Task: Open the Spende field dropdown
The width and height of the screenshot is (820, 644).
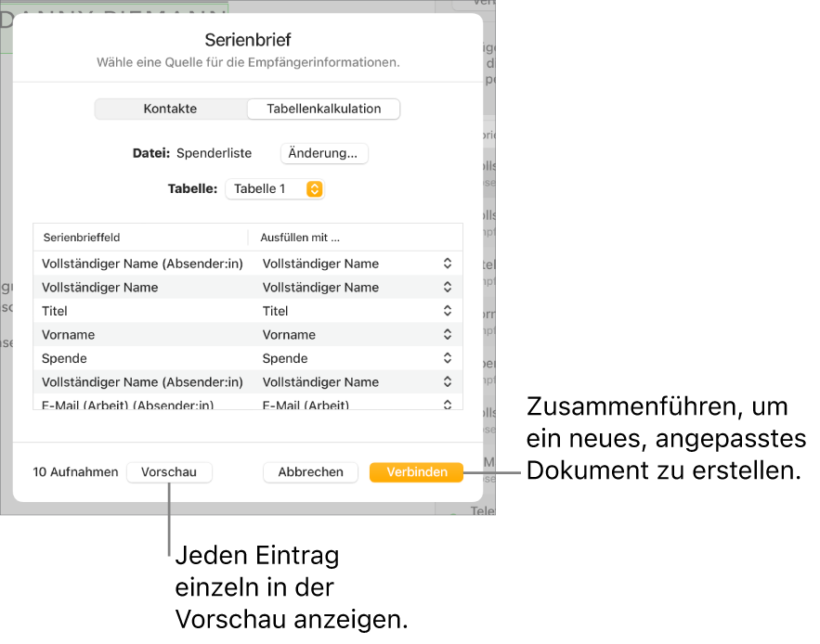Action: click(x=447, y=358)
